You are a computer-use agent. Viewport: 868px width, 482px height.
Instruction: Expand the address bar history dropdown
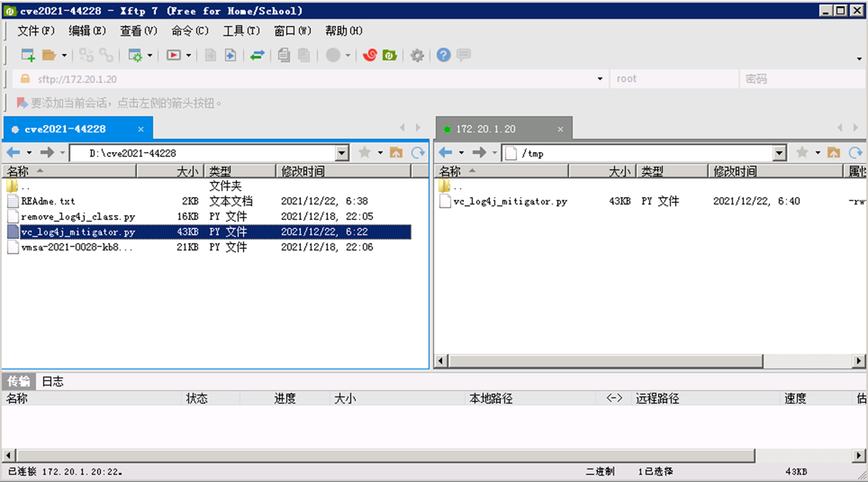[600, 79]
